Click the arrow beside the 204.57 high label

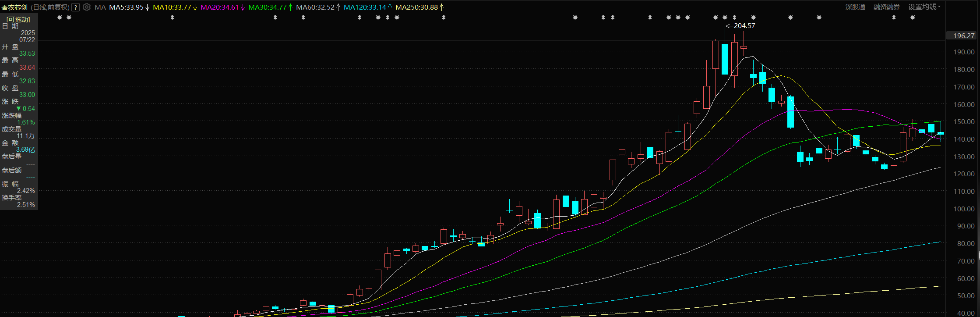(729, 26)
